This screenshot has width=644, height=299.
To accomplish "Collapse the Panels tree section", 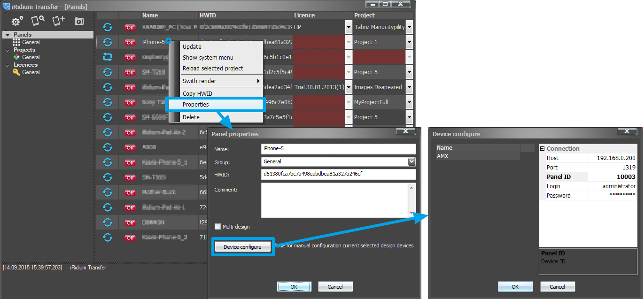I will [8, 34].
